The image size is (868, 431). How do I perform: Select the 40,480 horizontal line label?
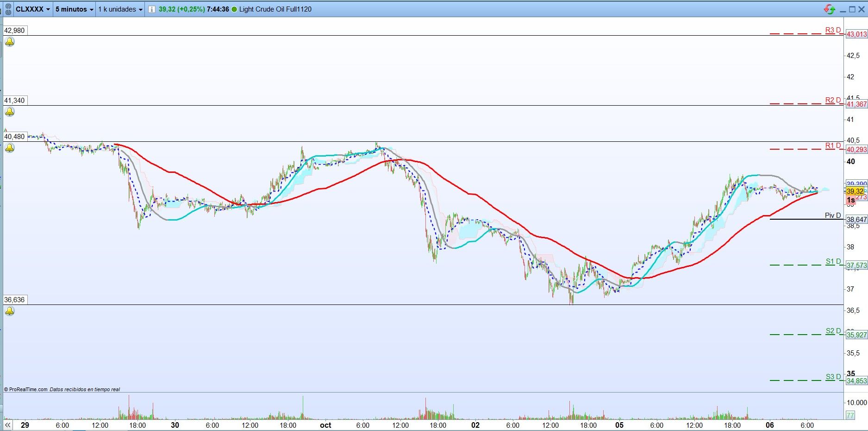(15, 137)
